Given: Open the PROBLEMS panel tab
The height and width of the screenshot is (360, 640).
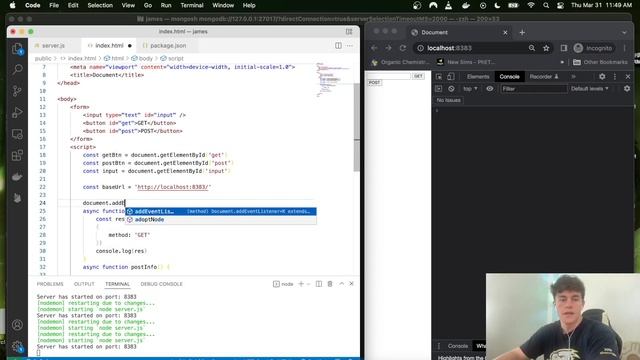Looking at the screenshot, I should (50, 284).
